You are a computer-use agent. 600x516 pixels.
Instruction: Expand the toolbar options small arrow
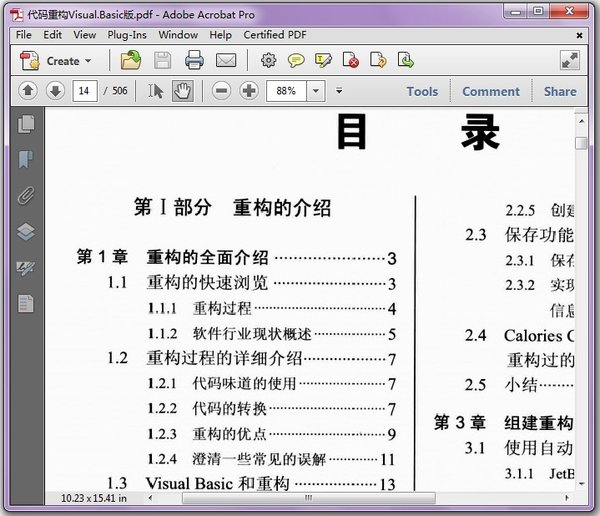[x=339, y=91]
